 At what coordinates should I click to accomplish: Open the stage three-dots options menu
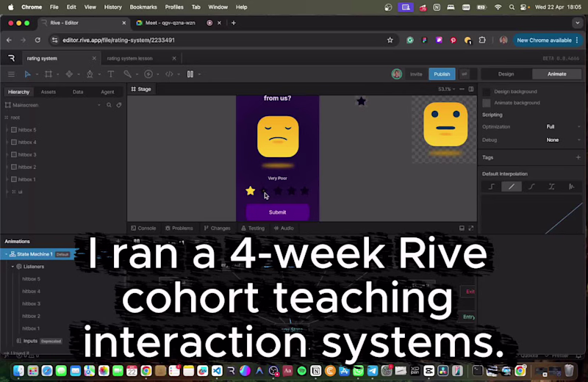click(x=462, y=89)
